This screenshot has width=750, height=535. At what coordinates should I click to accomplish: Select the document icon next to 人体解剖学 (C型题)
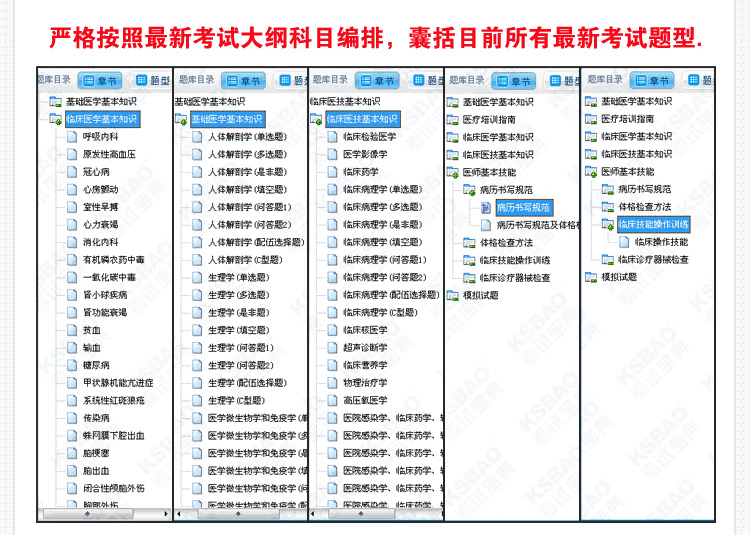tap(197, 260)
